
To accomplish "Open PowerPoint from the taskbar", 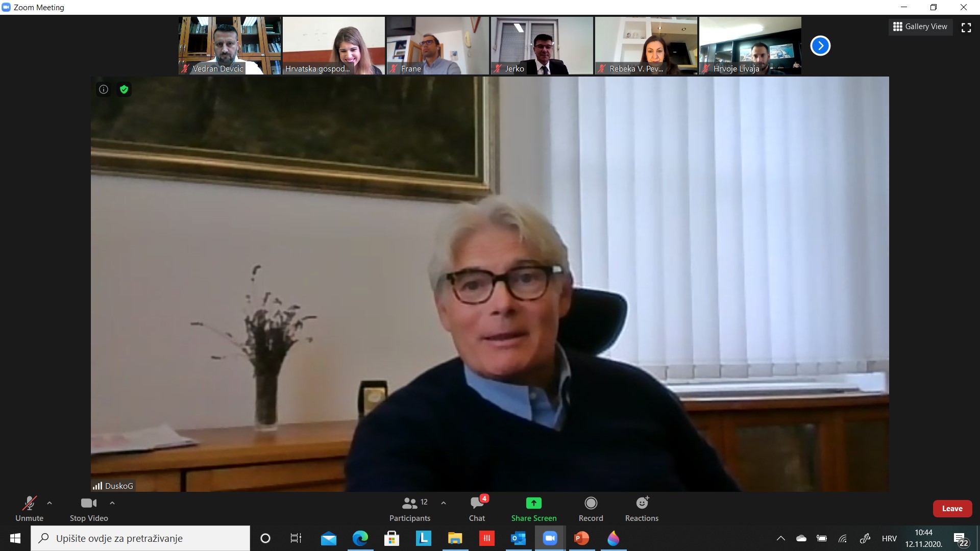I will pos(581,538).
